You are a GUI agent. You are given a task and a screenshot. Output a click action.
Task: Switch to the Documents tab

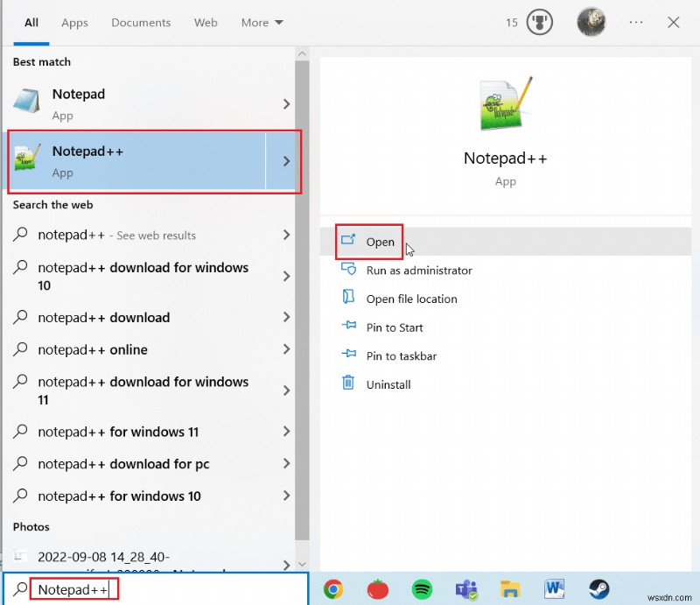141,23
